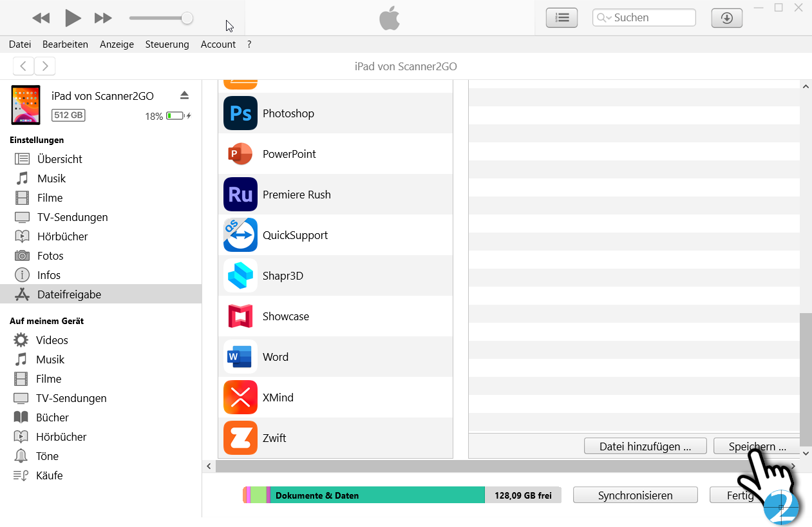Click the Fertig button
This screenshot has height=527, width=812.
coord(741,495)
